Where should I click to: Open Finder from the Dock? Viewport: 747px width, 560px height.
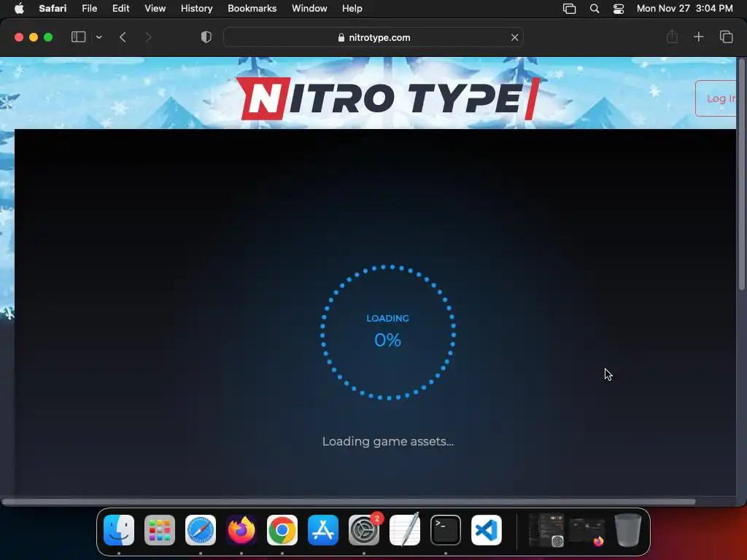(119, 530)
